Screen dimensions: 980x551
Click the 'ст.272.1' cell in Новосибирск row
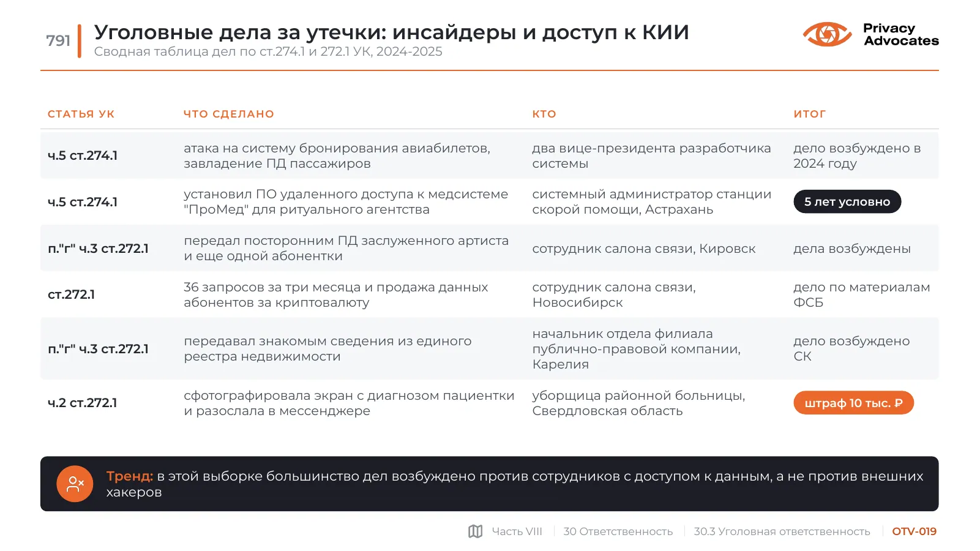72,294
